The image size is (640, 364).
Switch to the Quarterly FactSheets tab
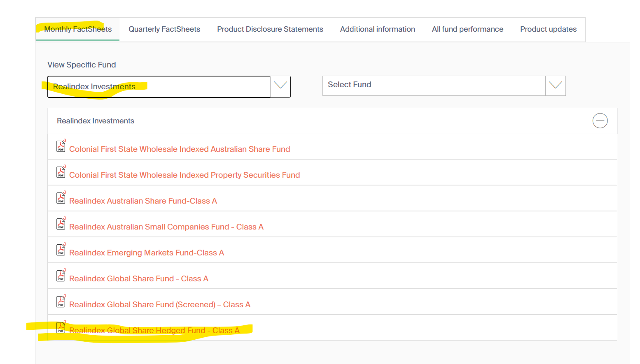pyautogui.click(x=164, y=29)
